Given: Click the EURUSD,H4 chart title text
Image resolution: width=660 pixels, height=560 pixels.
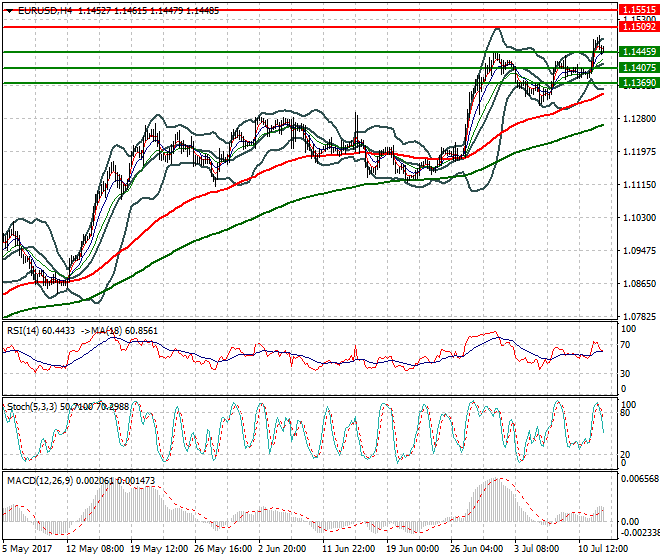Looking at the screenshot, I should 45,11.
